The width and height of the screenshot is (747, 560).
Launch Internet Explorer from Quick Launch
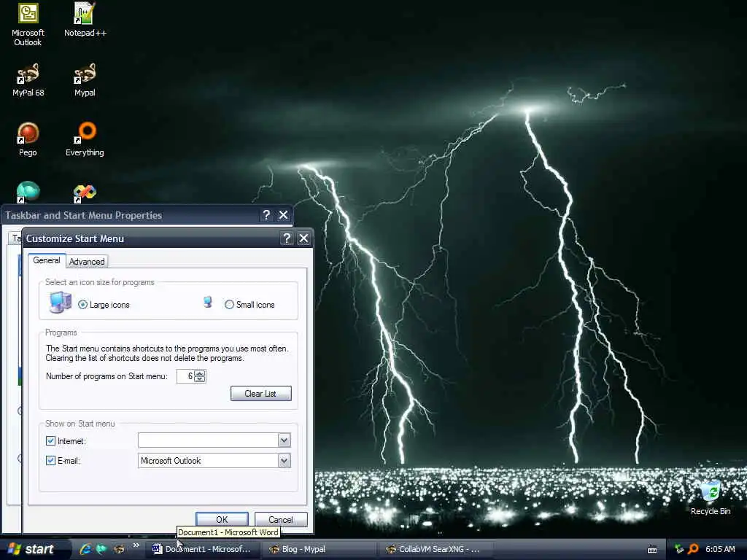[85, 549]
